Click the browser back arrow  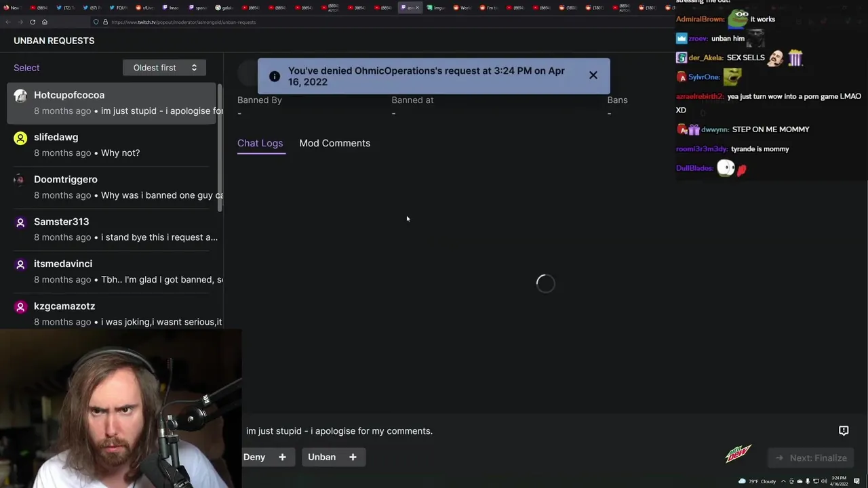[8, 22]
